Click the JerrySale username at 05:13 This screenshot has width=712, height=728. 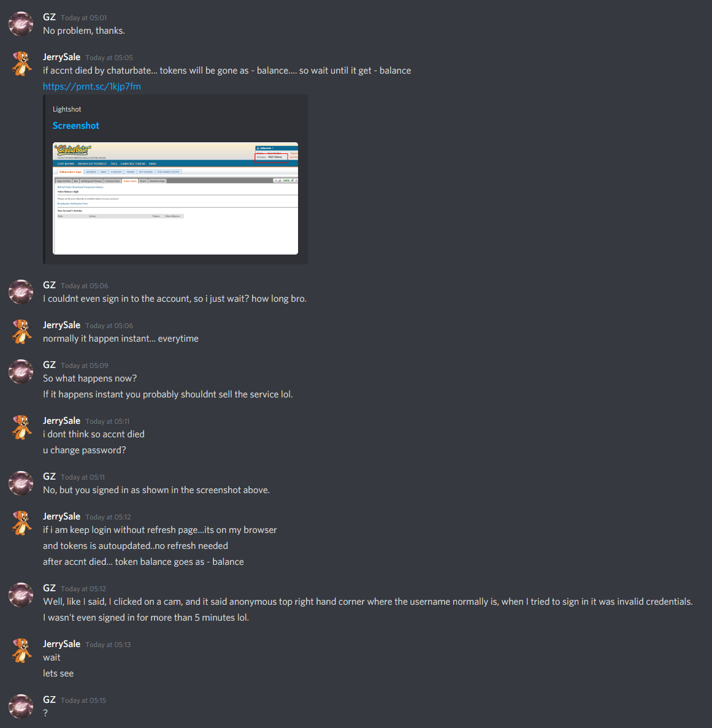pos(61,644)
